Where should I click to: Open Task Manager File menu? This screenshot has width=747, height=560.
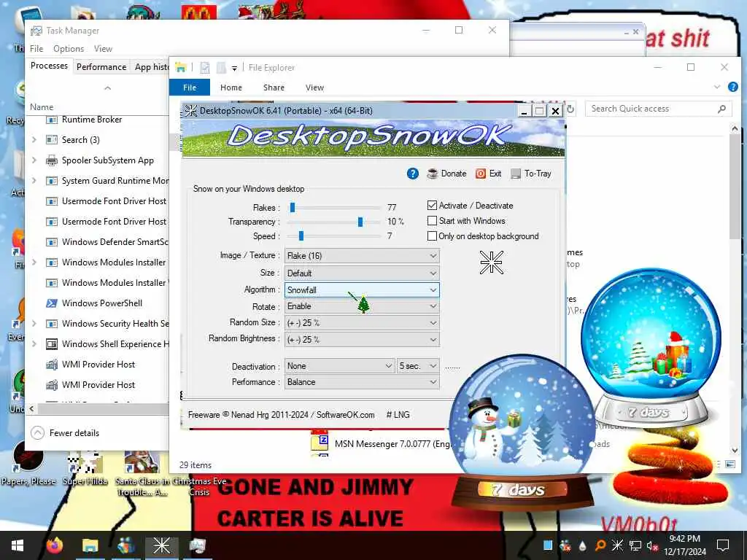click(x=36, y=49)
